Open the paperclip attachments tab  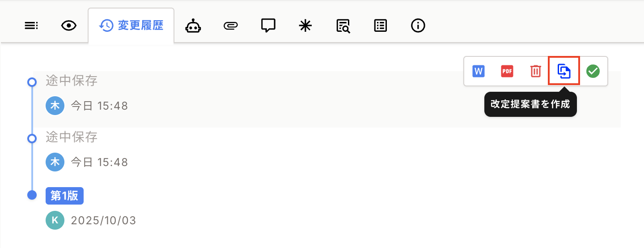tap(230, 26)
